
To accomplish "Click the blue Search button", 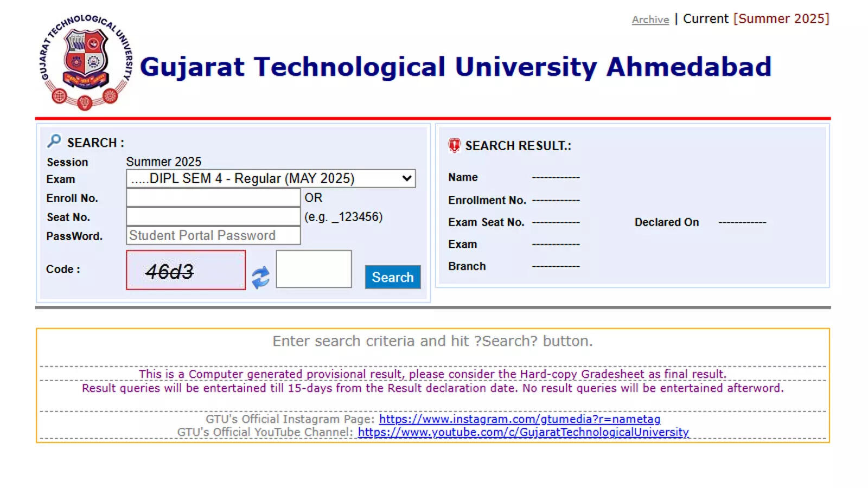I will pyautogui.click(x=393, y=277).
